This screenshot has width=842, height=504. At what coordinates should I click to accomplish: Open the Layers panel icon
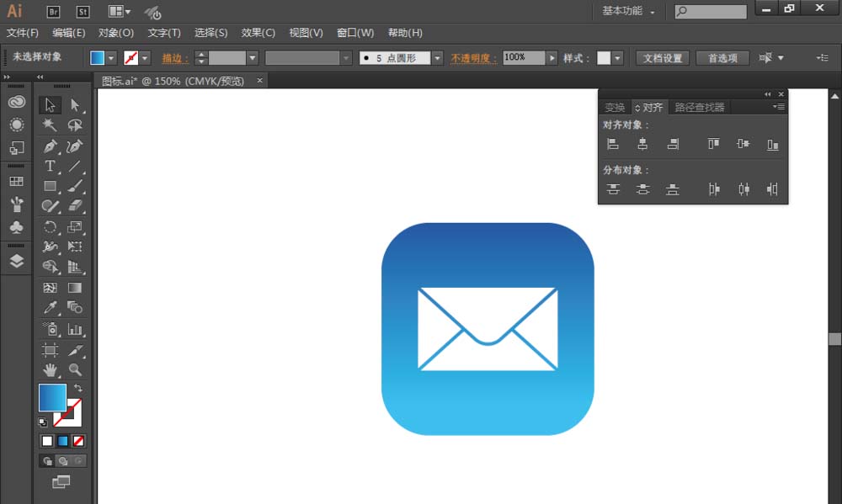pyautogui.click(x=17, y=261)
